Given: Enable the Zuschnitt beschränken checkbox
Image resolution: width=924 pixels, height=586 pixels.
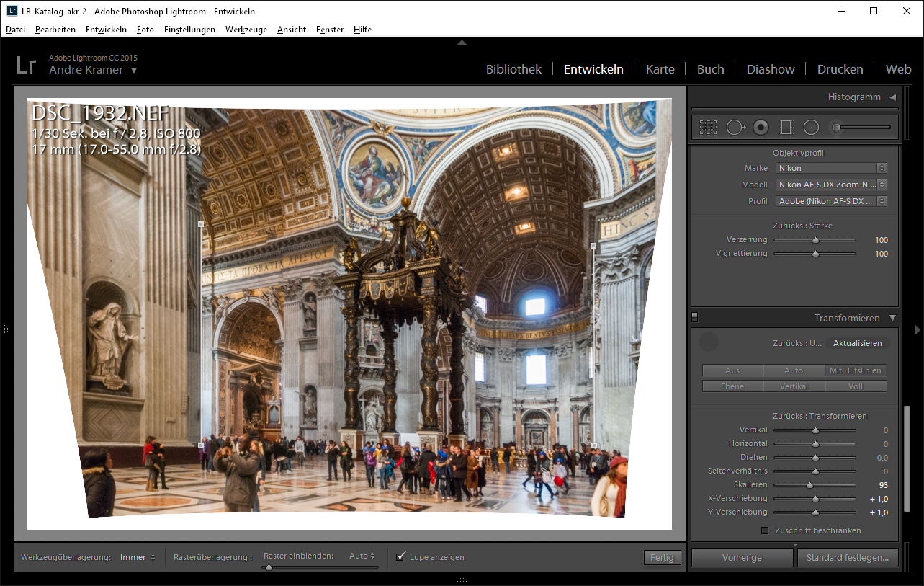Looking at the screenshot, I should (765, 530).
